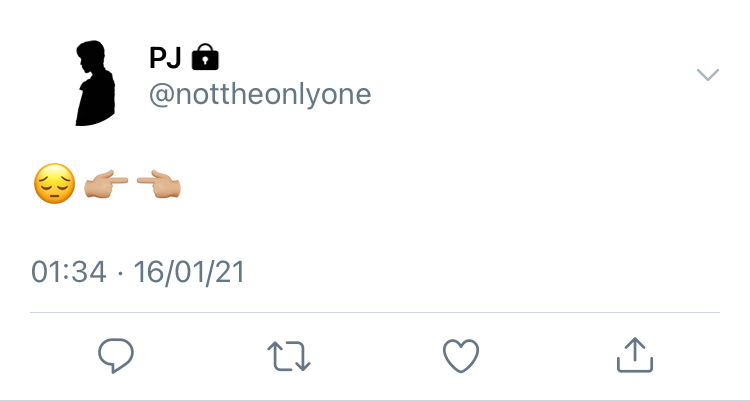Click the retweet arrows icon

(289, 356)
